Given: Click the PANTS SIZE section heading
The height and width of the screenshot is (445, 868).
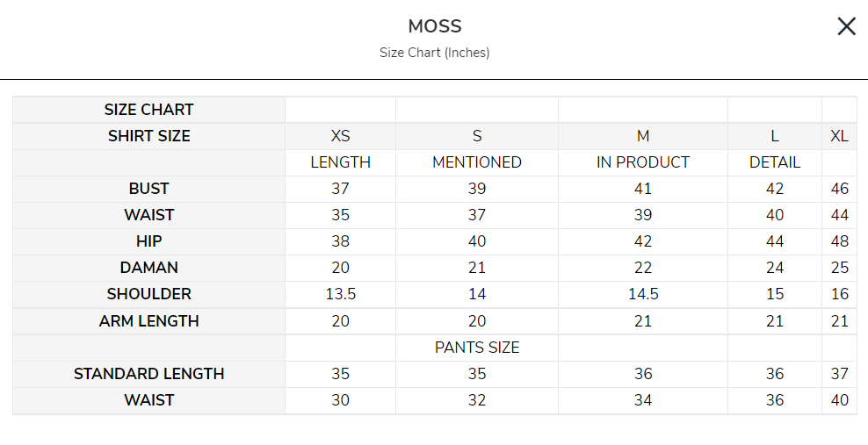Looking at the screenshot, I should pos(477,348).
